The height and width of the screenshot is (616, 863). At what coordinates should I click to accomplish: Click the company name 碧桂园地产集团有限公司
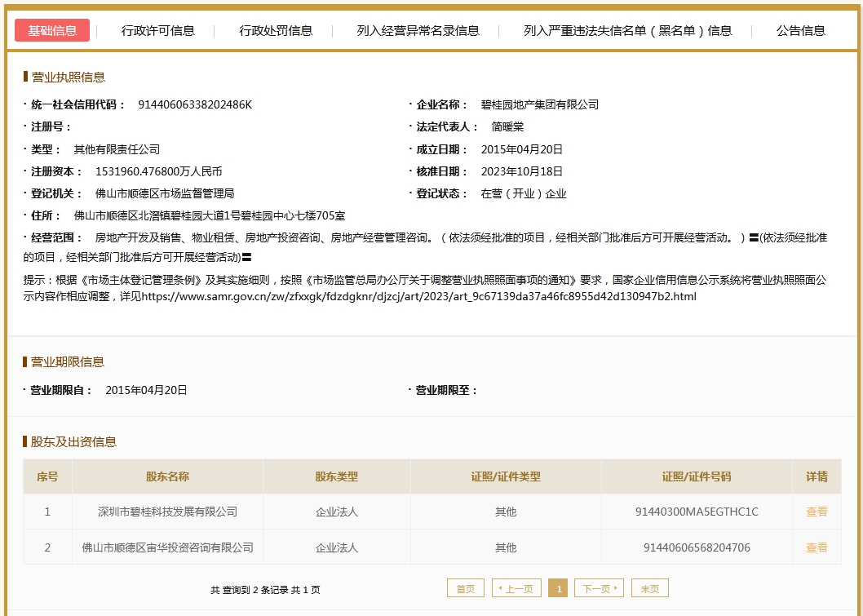540,104
